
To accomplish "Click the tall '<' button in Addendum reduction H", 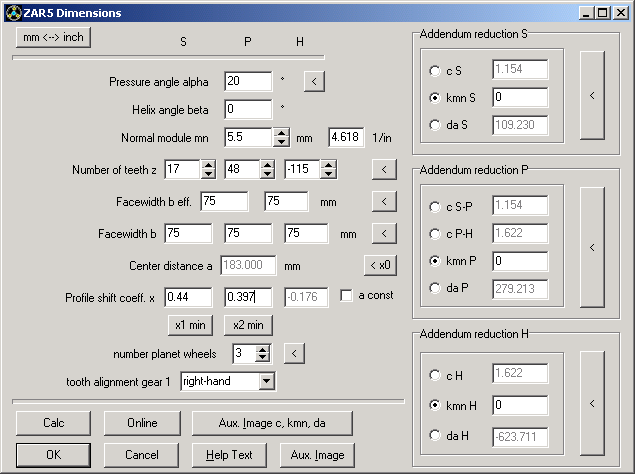I will [x=592, y=403].
